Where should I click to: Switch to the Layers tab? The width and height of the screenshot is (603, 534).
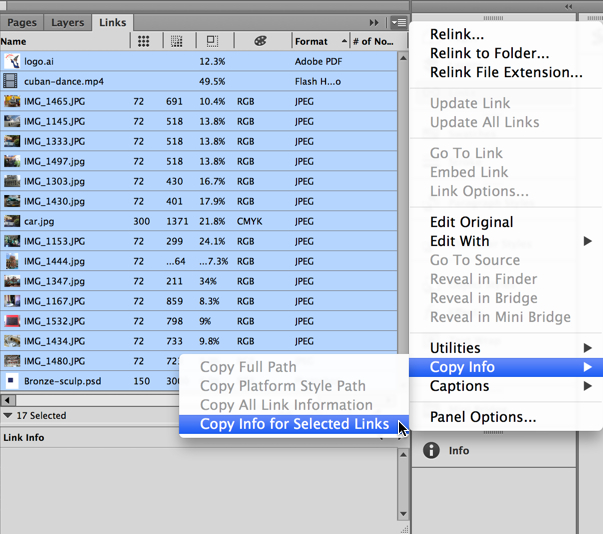[x=68, y=23]
